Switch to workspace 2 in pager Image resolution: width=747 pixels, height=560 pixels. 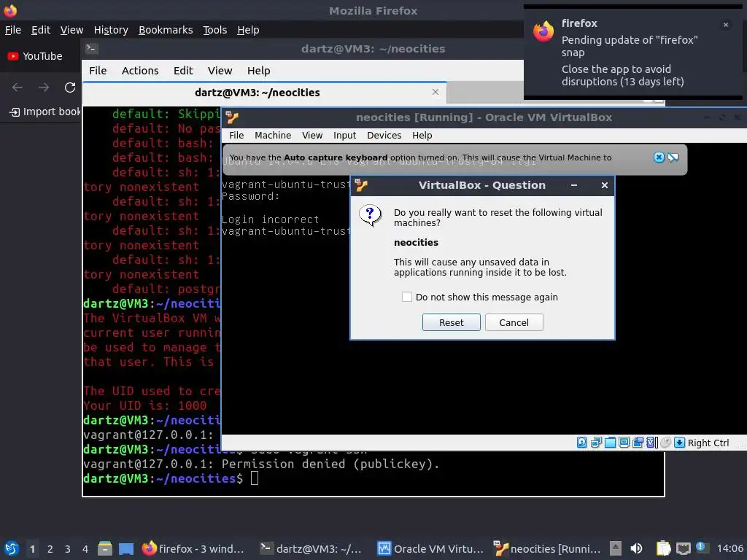[x=50, y=548]
